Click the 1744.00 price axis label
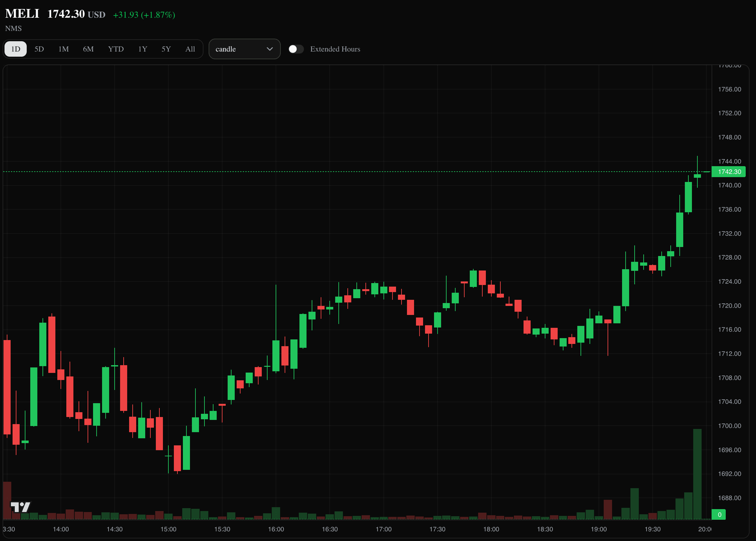Image resolution: width=756 pixels, height=541 pixels. pyautogui.click(x=730, y=161)
